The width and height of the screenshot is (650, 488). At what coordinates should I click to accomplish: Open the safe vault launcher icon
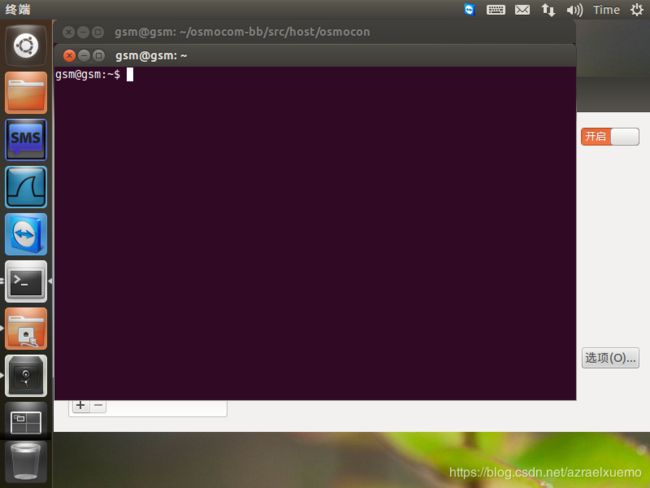coord(26,376)
